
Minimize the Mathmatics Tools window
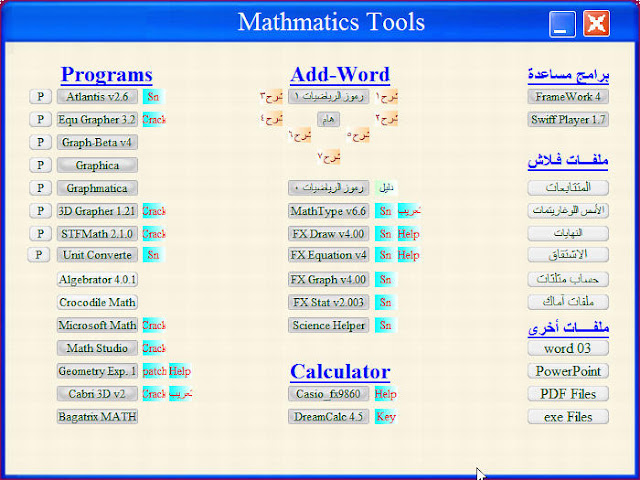562,24
